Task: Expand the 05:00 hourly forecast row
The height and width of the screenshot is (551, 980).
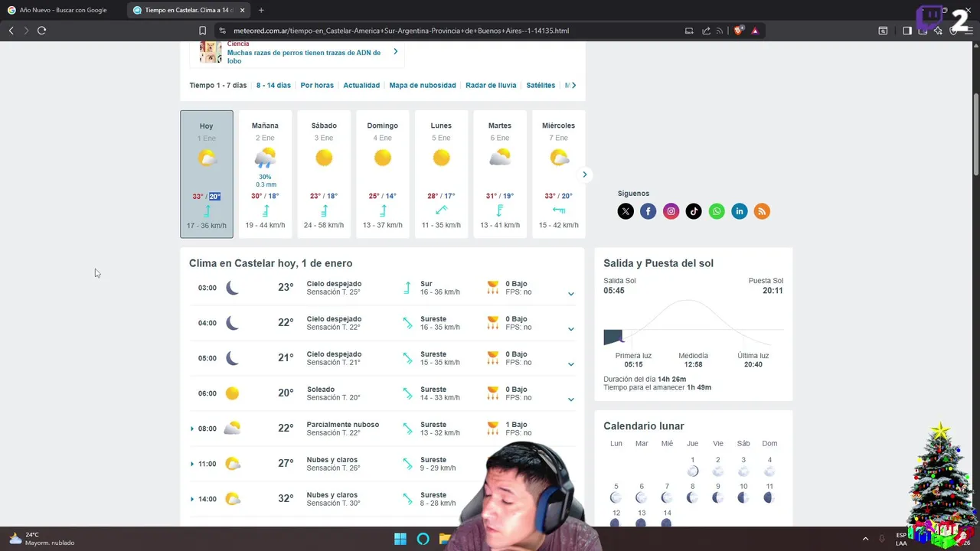Action: tap(570, 364)
